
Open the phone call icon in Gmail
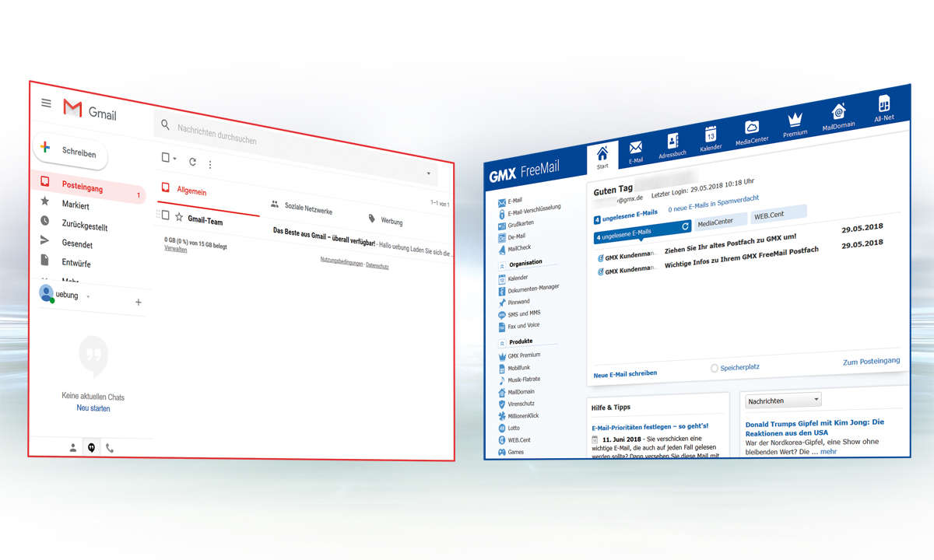[109, 448]
